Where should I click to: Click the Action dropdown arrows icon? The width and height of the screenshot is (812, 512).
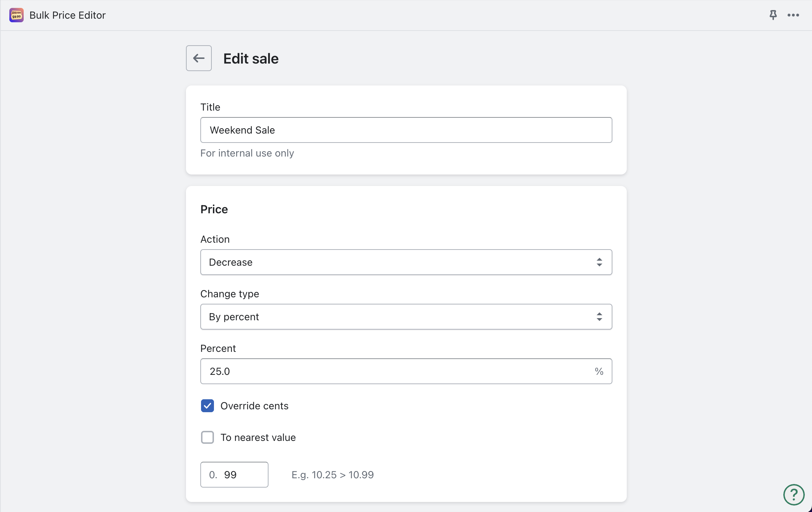tap(599, 262)
